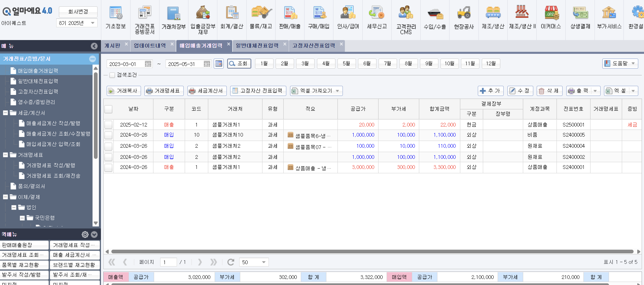
Task: Click the table horizontal scrollbar
Action: pyautogui.click(x=372, y=252)
